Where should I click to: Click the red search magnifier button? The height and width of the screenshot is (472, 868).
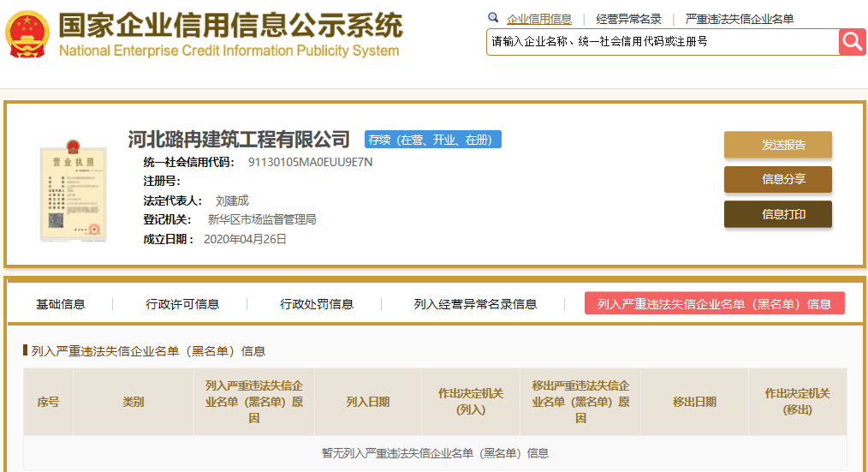click(x=852, y=42)
